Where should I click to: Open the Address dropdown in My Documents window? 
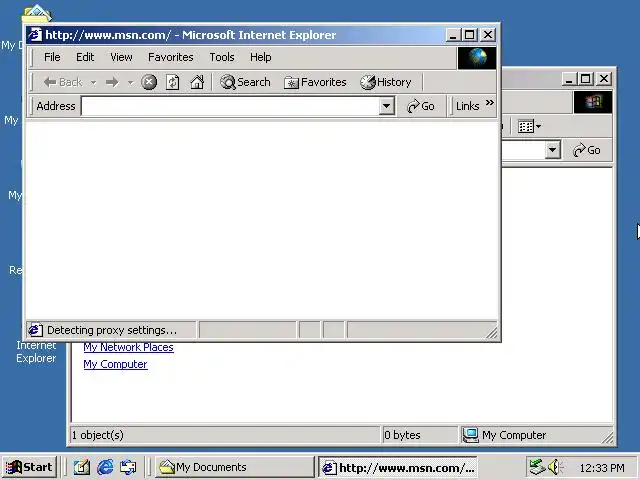pos(552,150)
